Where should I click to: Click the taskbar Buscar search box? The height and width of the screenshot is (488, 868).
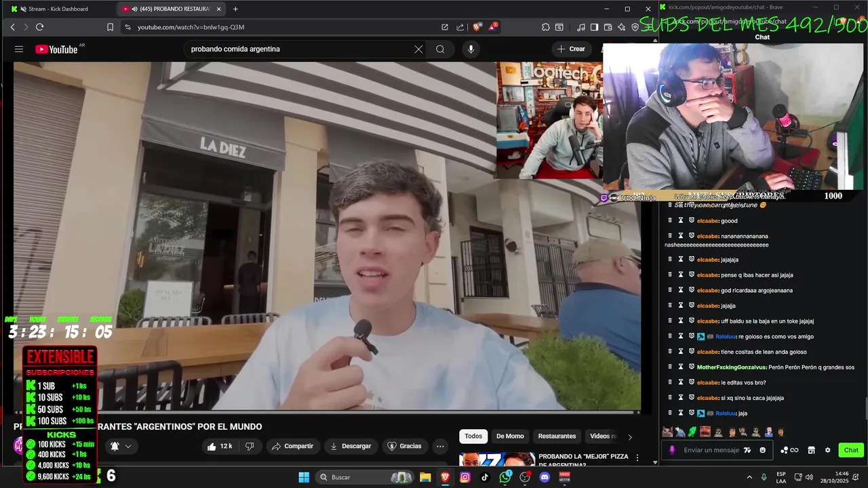(366, 477)
